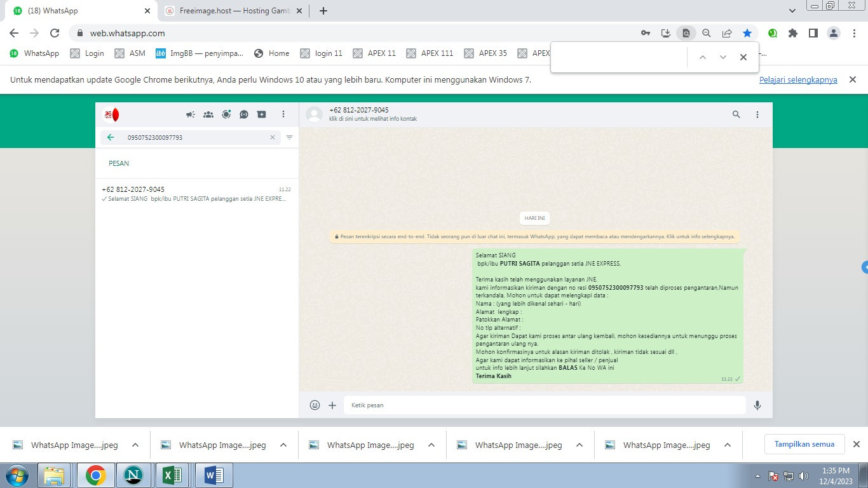Open the +62 812-2027-9045 search result message
The width and height of the screenshot is (868, 488).
[196, 194]
